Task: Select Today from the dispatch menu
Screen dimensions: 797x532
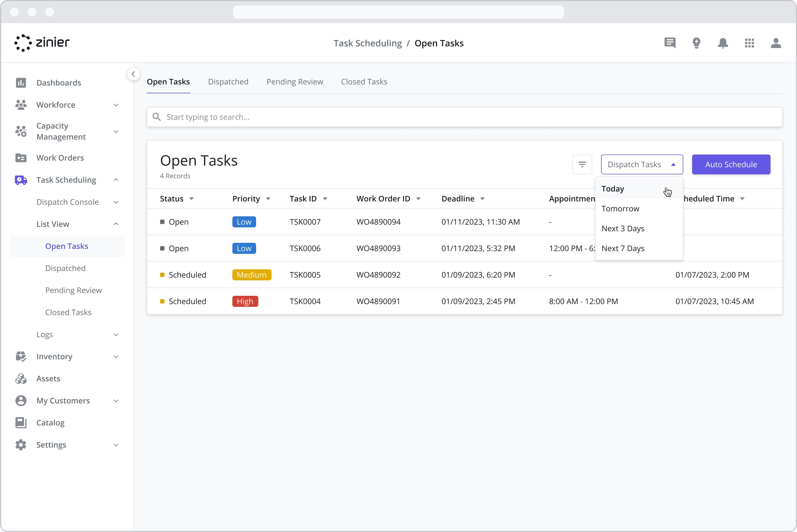Action: tap(639, 189)
